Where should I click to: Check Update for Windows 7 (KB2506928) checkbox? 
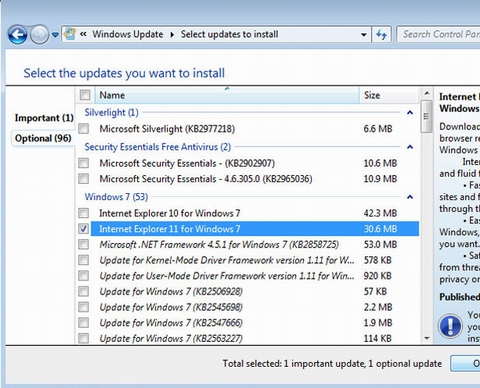(83, 291)
